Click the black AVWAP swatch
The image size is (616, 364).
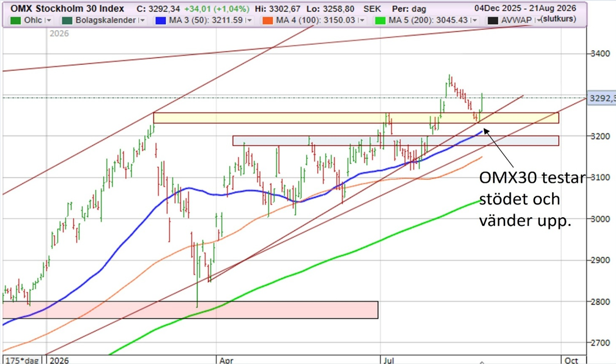coord(492,21)
